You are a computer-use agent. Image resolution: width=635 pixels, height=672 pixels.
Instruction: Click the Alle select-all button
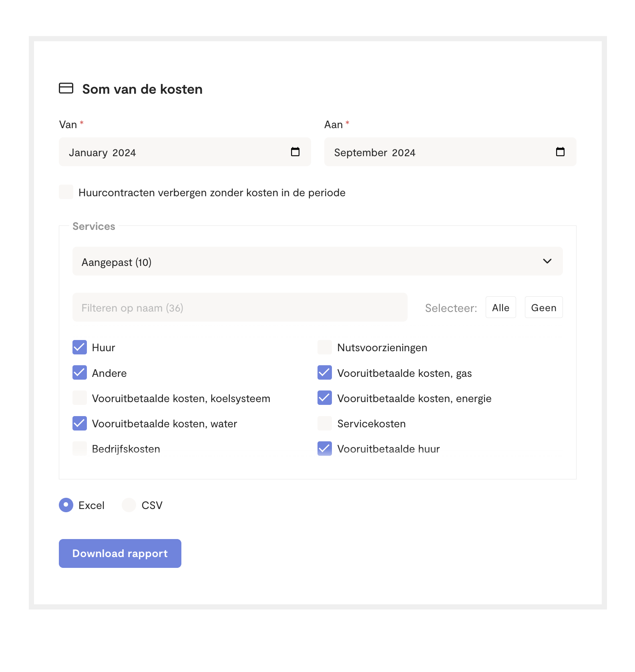(x=500, y=307)
